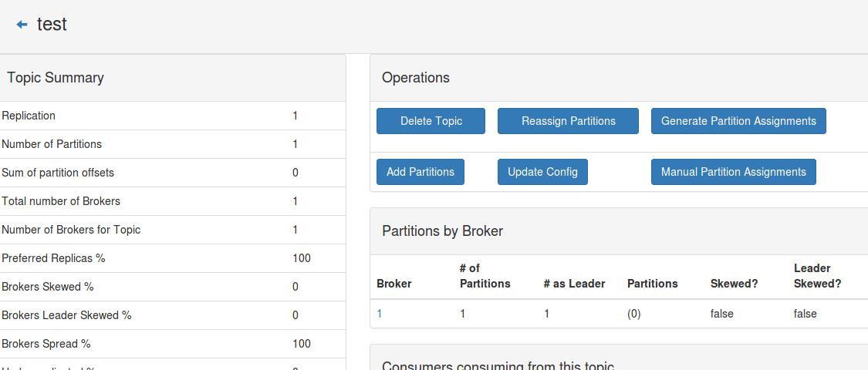The height and width of the screenshot is (370, 868).
Task: Click Generate Partition Assignments button
Action: (x=738, y=121)
